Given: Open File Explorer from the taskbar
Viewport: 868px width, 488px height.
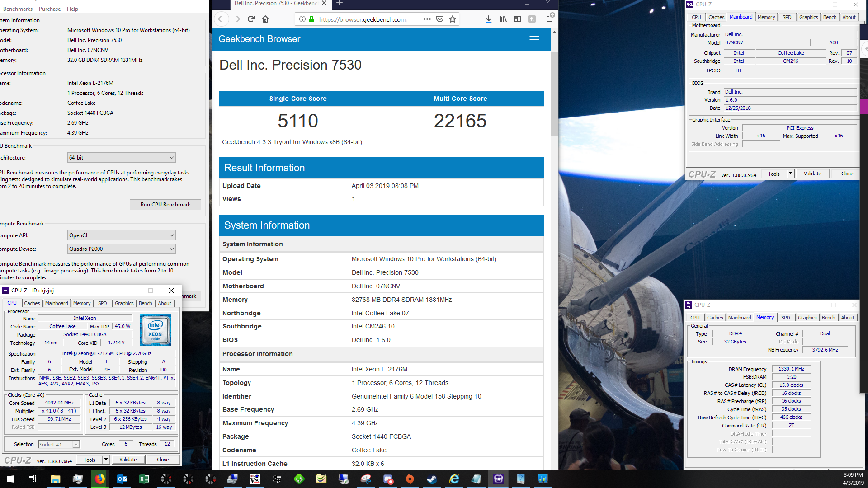Looking at the screenshot, I should pyautogui.click(x=55, y=479).
